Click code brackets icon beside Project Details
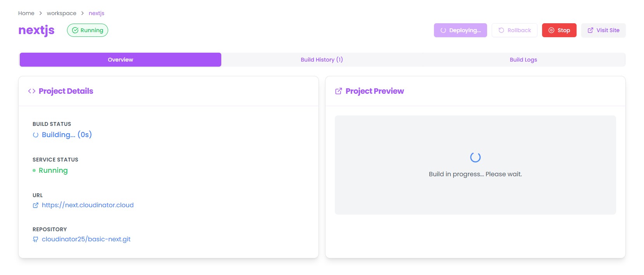 [x=32, y=91]
